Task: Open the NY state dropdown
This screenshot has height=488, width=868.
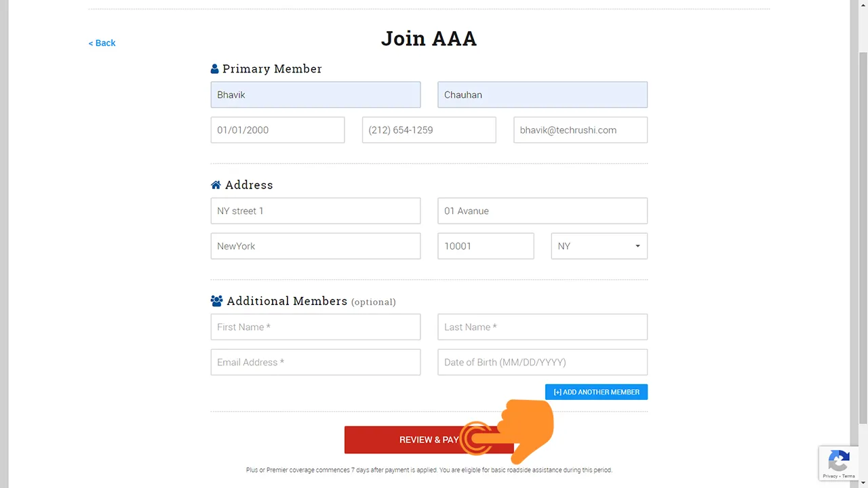Action: [599, 246]
